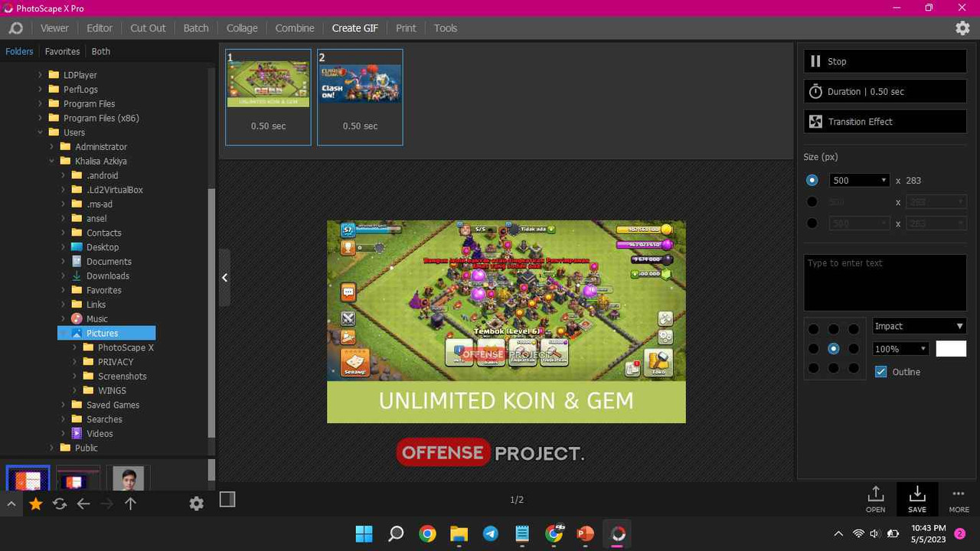Switch to the Viewer tab
This screenshot has height=551, width=980.
point(54,28)
